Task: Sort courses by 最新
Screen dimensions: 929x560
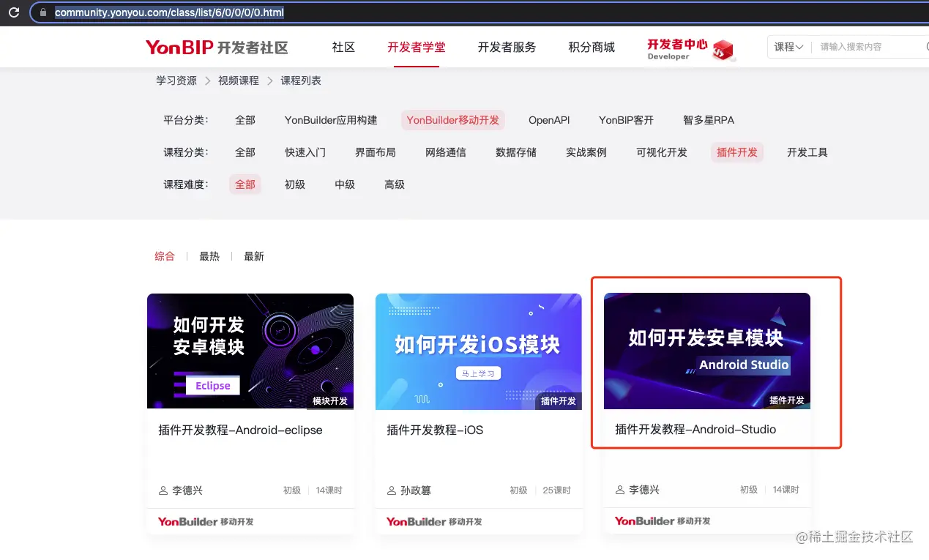Action: tap(254, 256)
